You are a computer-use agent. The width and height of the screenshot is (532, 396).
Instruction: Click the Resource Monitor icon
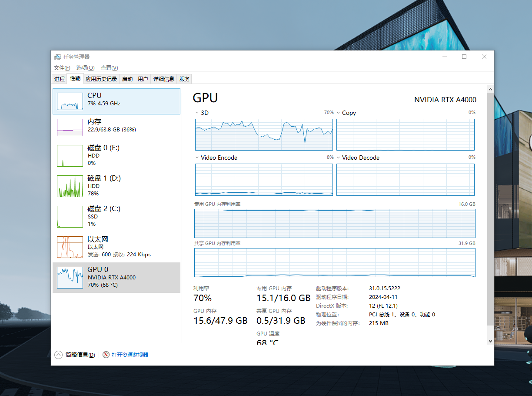coord(106,355)
